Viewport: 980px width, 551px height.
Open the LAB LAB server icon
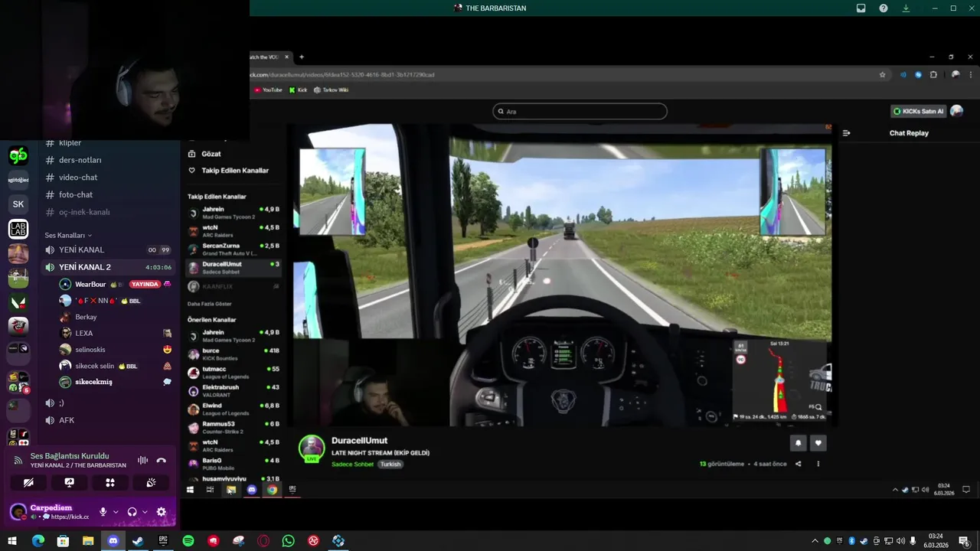[x=18, y=229]
